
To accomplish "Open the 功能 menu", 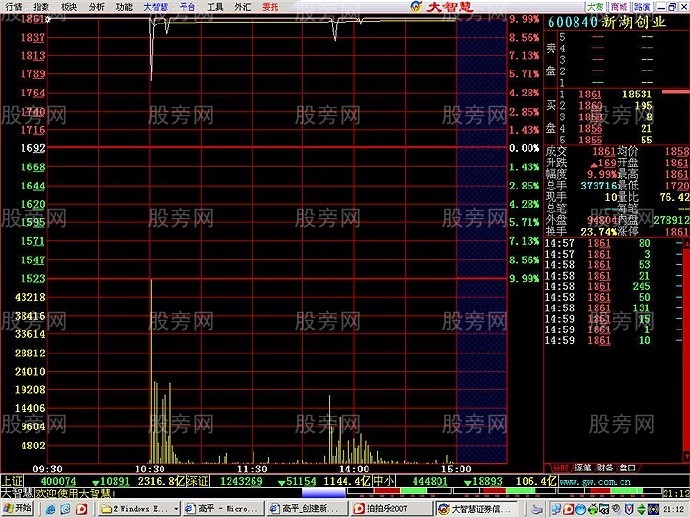I will tap(123, 6).
